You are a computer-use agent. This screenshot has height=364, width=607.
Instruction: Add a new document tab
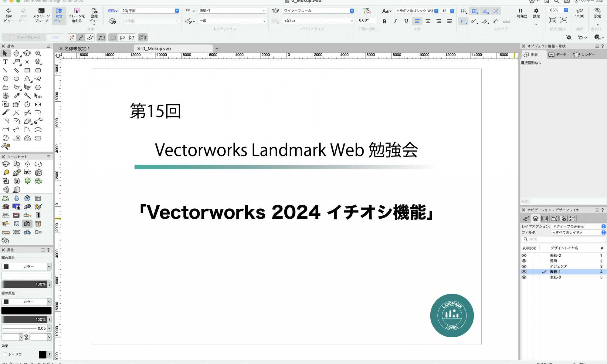click(x=217, y=49)
